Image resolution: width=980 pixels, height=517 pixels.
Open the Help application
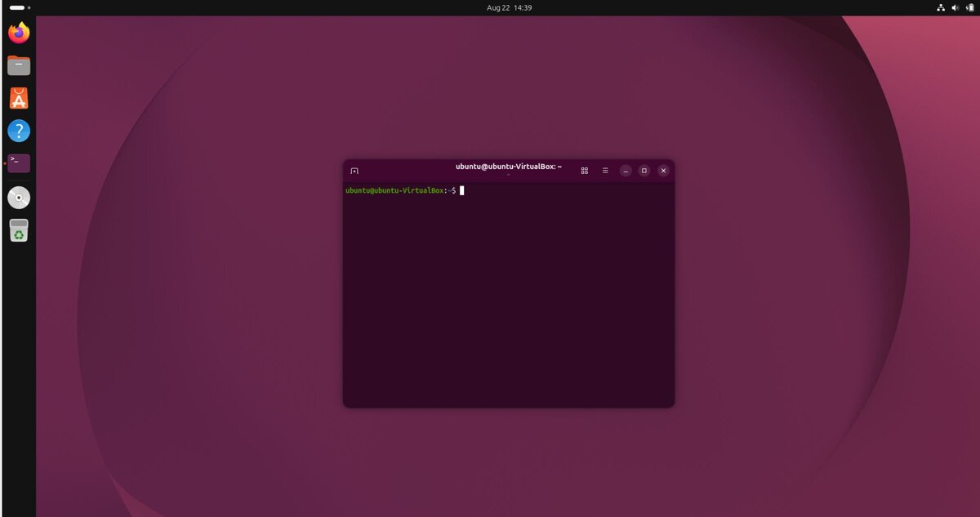[19, 131]
